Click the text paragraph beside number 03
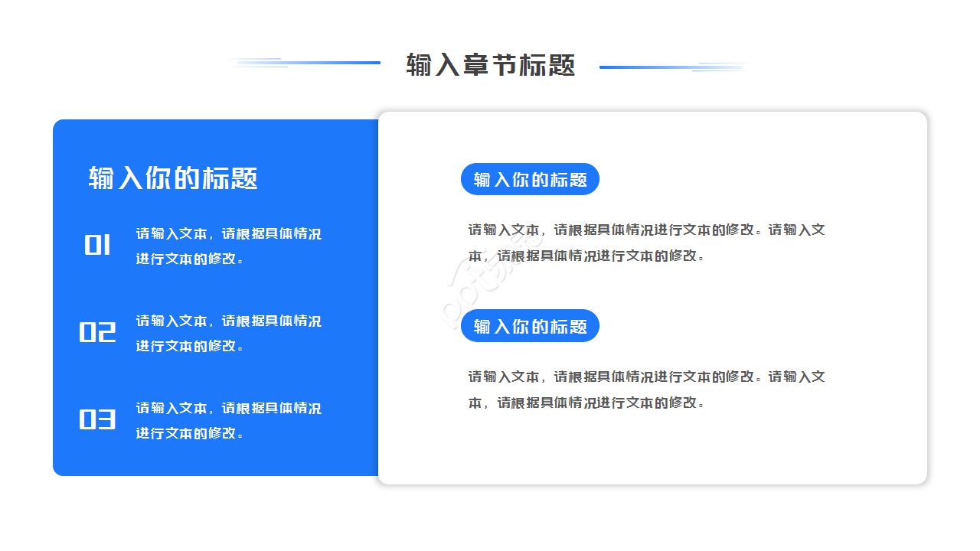 tap(227, 419)
